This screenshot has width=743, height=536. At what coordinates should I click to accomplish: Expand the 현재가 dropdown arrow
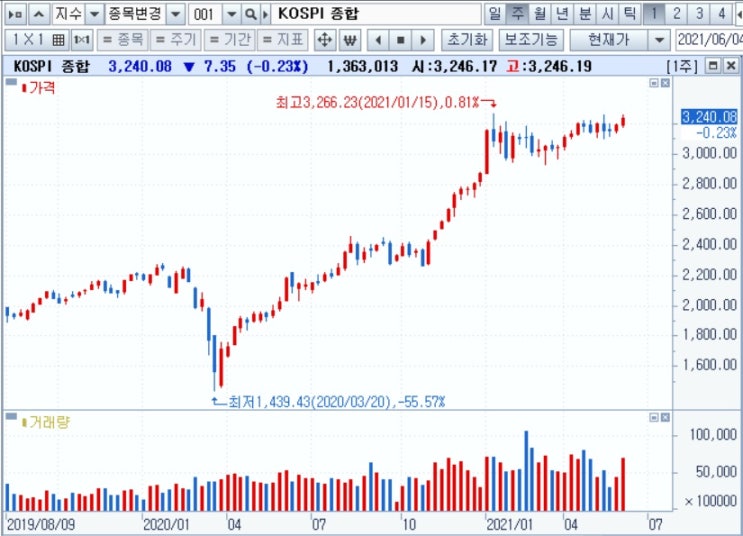[659, 40]
